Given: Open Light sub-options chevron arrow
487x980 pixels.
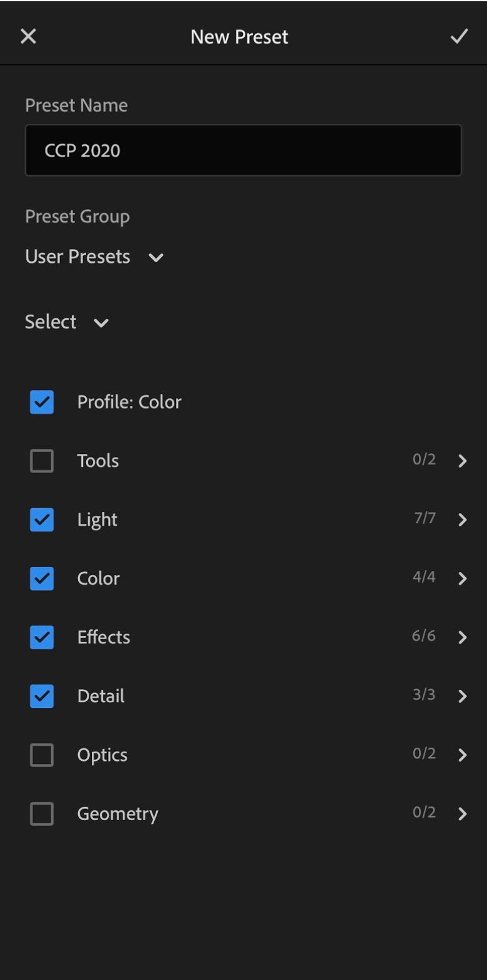Looking at the screenshot, I should coord(463,519).
